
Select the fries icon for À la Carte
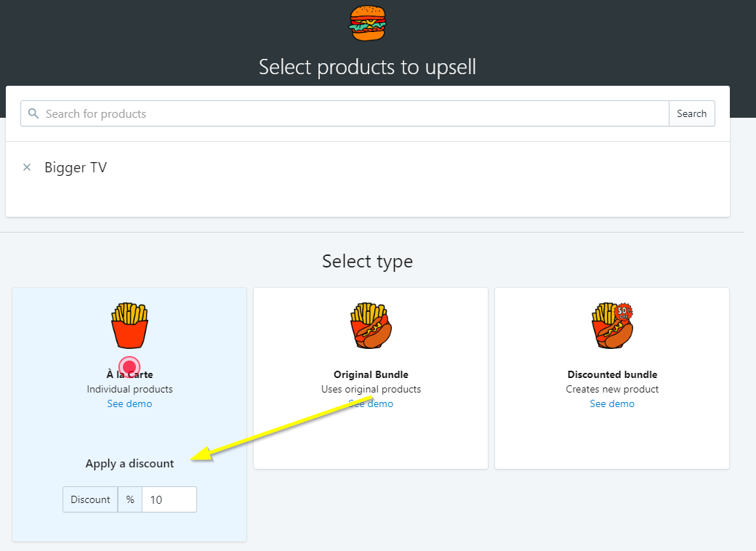point(129,326)
